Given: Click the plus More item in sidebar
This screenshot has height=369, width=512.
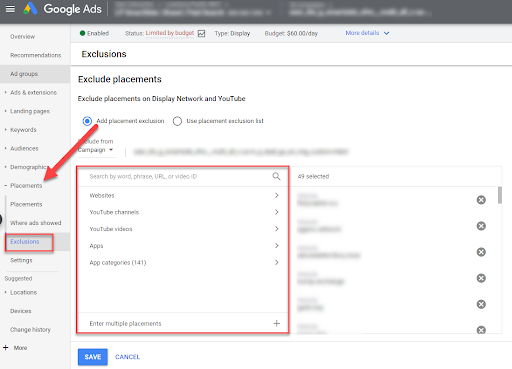Looking at the screenshot, I should point(15,348).
